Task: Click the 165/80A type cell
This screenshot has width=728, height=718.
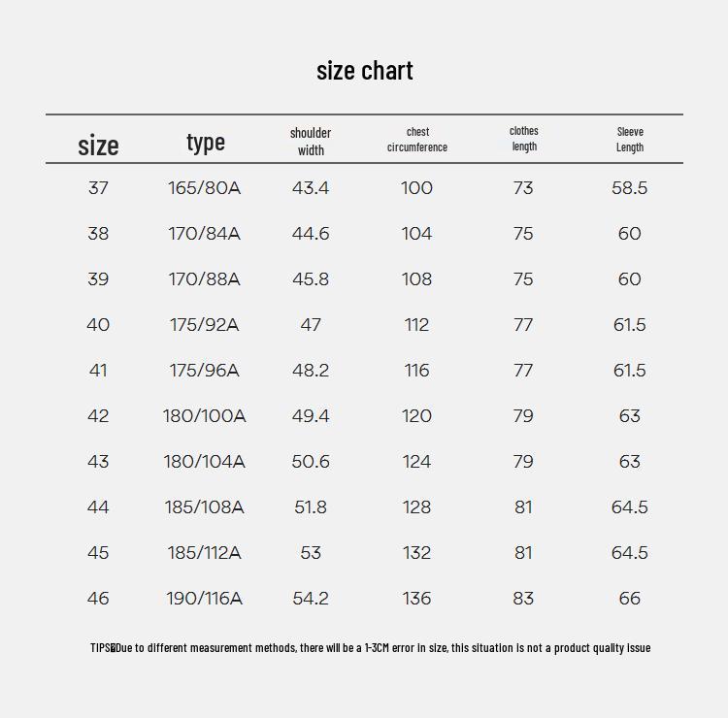Action: coord(204,188)
